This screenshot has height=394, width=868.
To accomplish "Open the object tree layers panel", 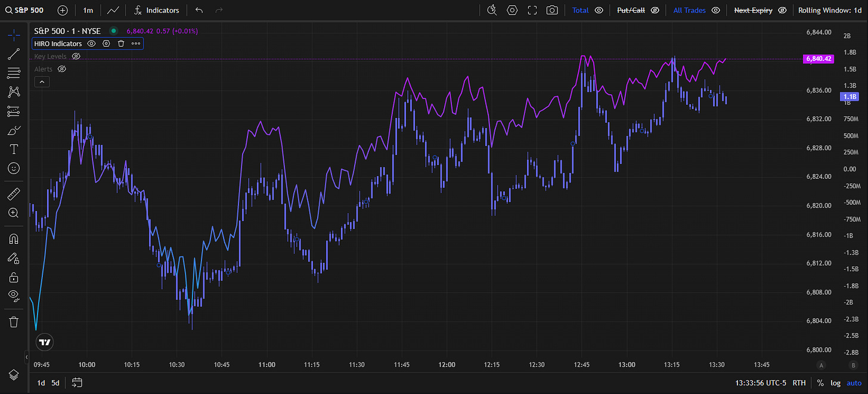I will tap(14, 374).
